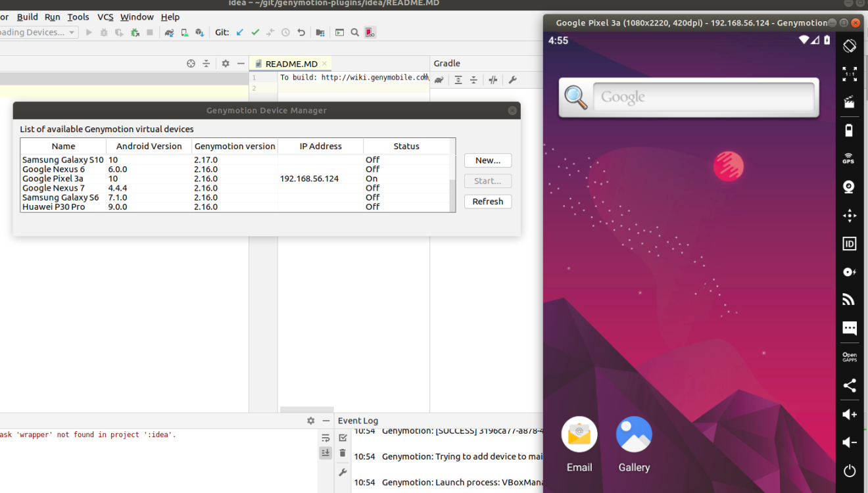This screenshot has height=493, width=868.
Task: Toggle soft-wrap in the Event Log console
Action: [325, 437]
